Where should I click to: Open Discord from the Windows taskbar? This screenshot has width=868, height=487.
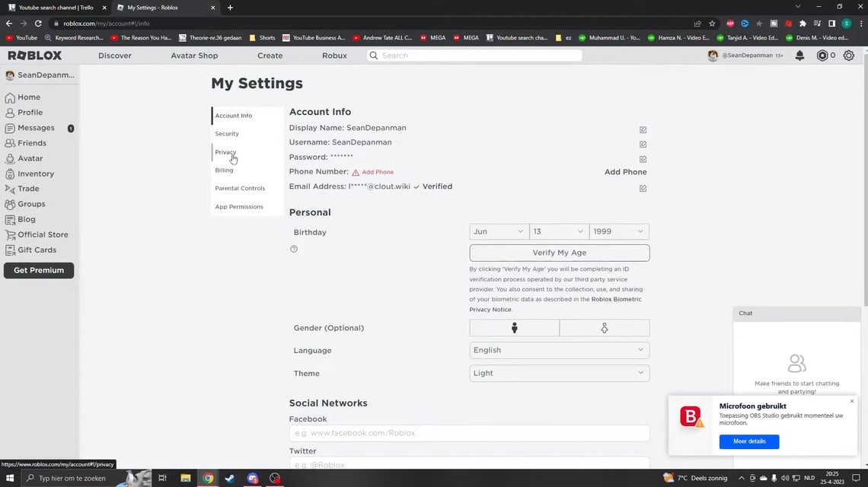tap(252, 478)
